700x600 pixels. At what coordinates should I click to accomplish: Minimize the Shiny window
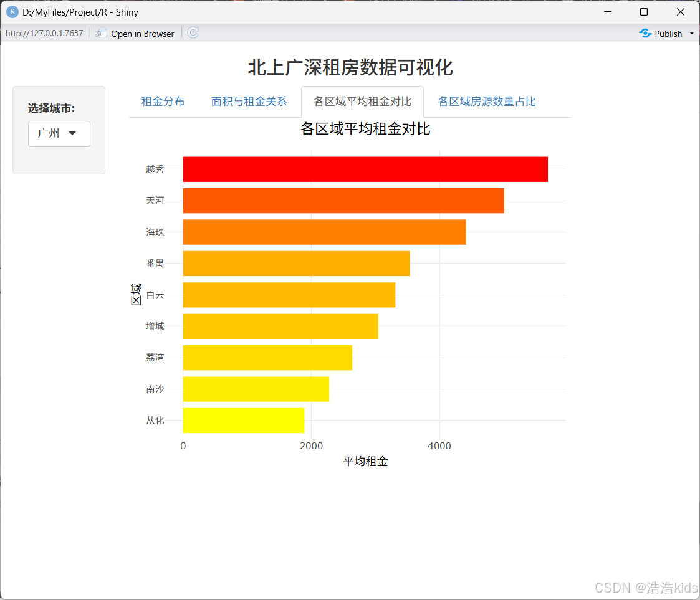tap(608, 12)
